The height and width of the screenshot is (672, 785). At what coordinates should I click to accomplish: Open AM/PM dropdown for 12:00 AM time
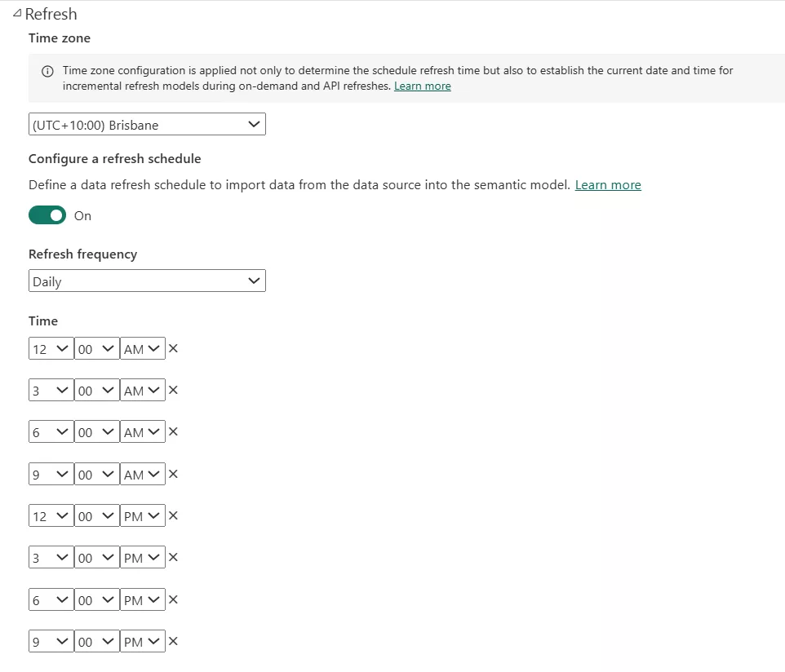coord(143,348)
